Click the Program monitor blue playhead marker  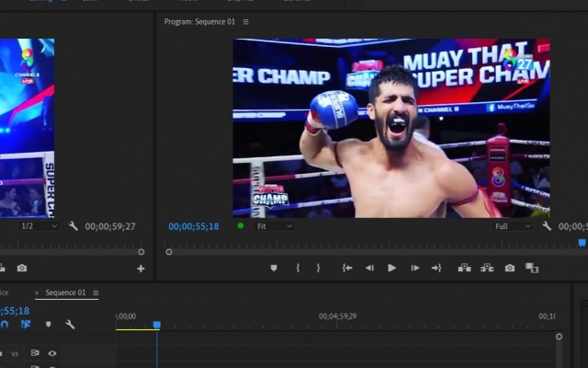(x=582, y=243)
